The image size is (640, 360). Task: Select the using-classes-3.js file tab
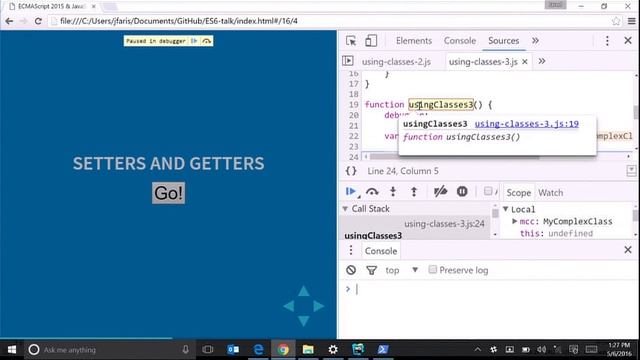click(483, 62)
